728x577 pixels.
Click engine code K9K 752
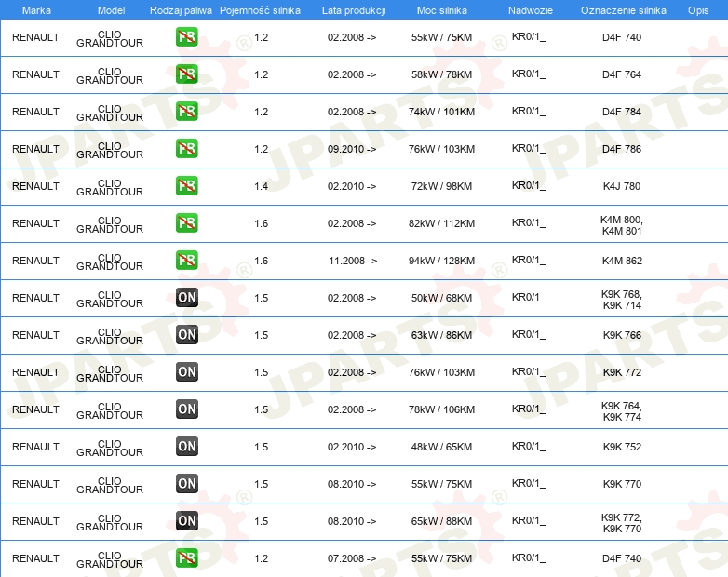(x=622, y=447)
